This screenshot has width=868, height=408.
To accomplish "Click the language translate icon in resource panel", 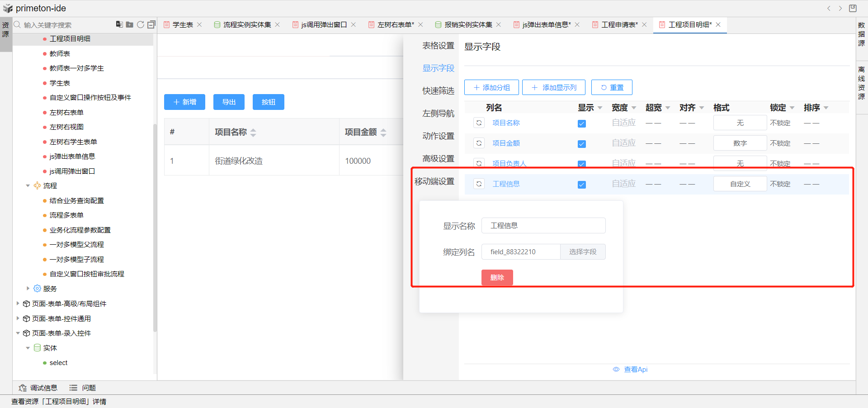I will (x=119, y=24).
